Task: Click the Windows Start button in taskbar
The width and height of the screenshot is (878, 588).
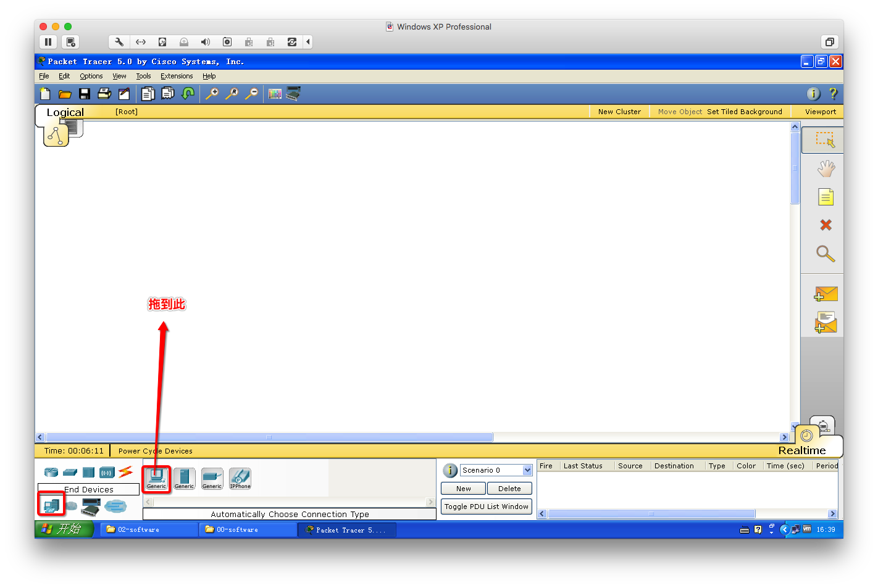Action: point(64,529)
